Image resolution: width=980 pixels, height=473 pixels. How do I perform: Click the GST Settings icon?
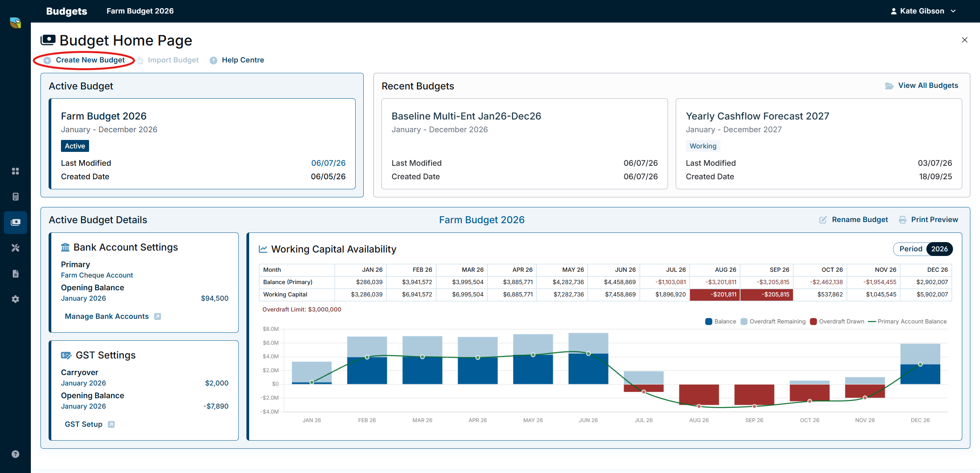(x=66, y=355)
